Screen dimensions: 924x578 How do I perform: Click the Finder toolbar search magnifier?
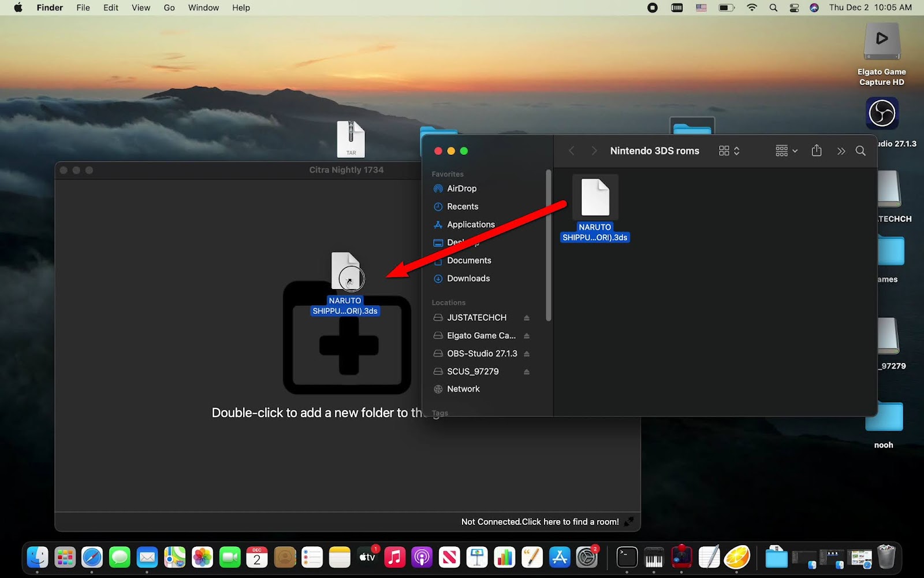pos(860,151)
